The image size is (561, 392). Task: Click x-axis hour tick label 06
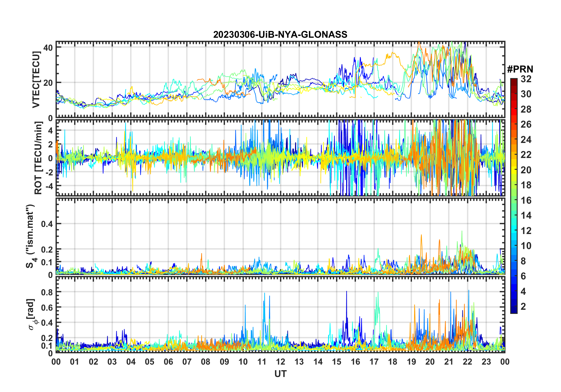168,362
